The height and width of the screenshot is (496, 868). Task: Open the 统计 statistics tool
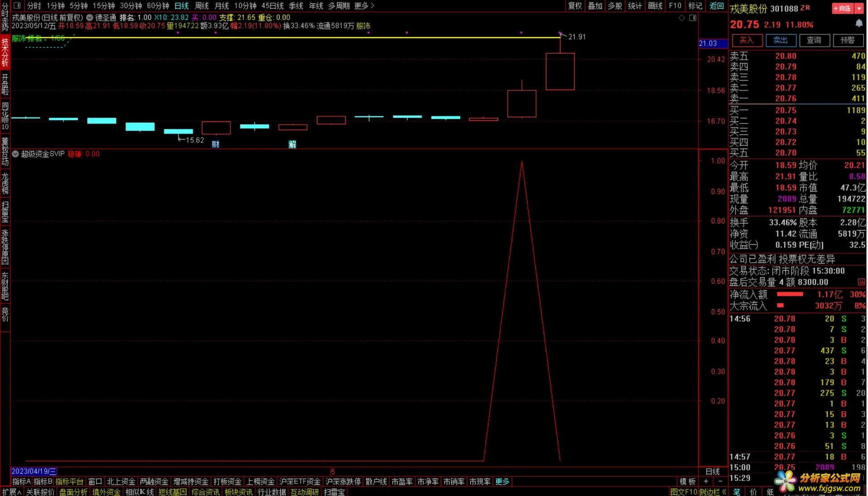pos(635,6)
